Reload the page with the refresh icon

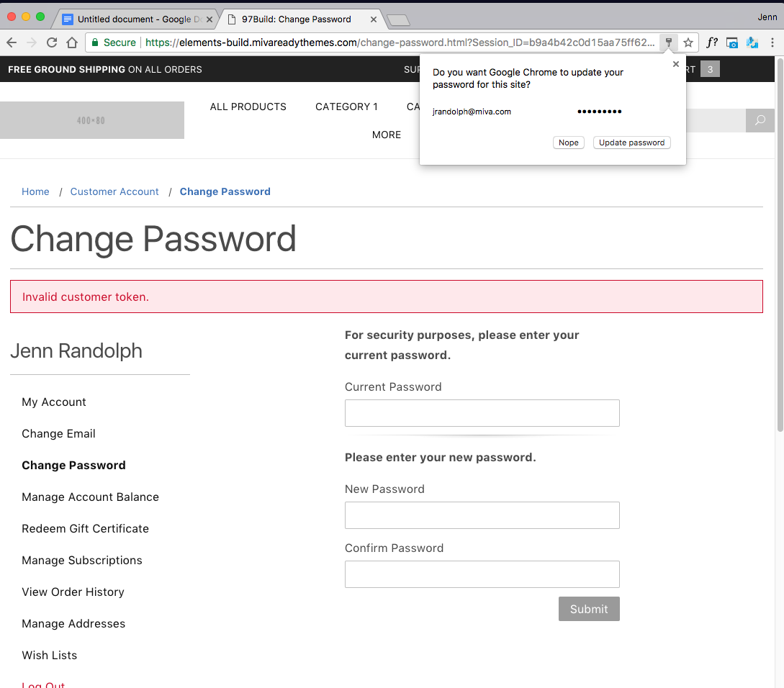click(x=52, y=42)
